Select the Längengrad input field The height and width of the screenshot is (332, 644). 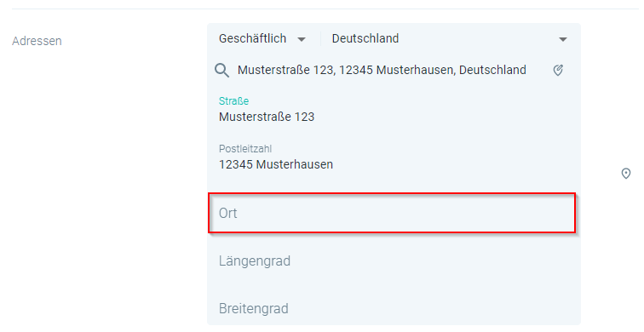coord(394,261)
